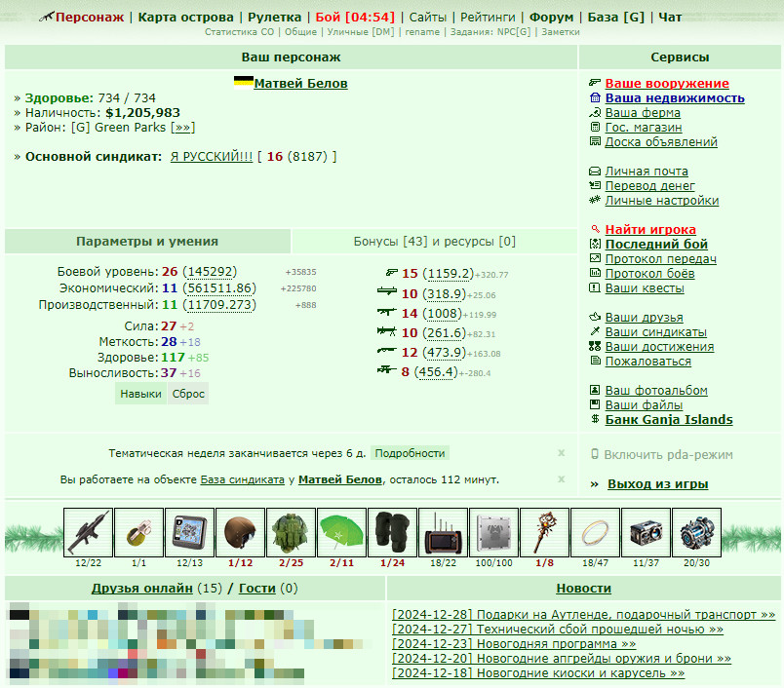This screenshot has height=688, width=784.
Task: Click the pistol skill icon with level 15
Action: 391,273
